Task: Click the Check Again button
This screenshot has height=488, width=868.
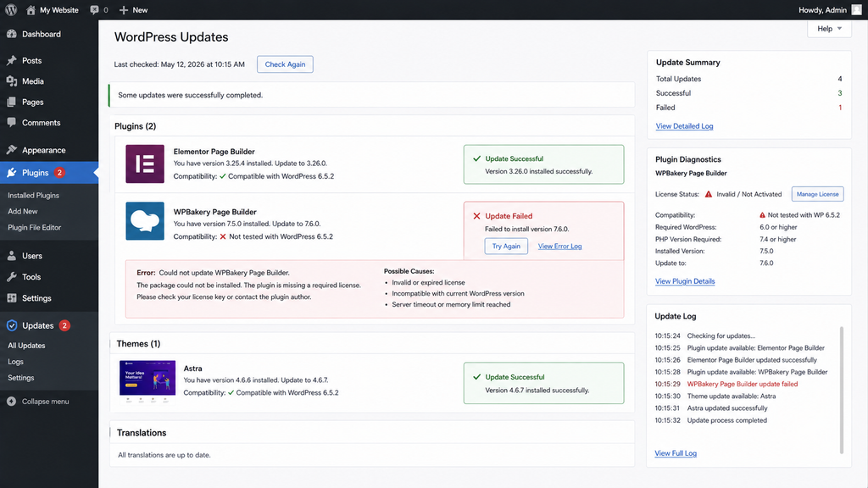Action: coord(285,64)
